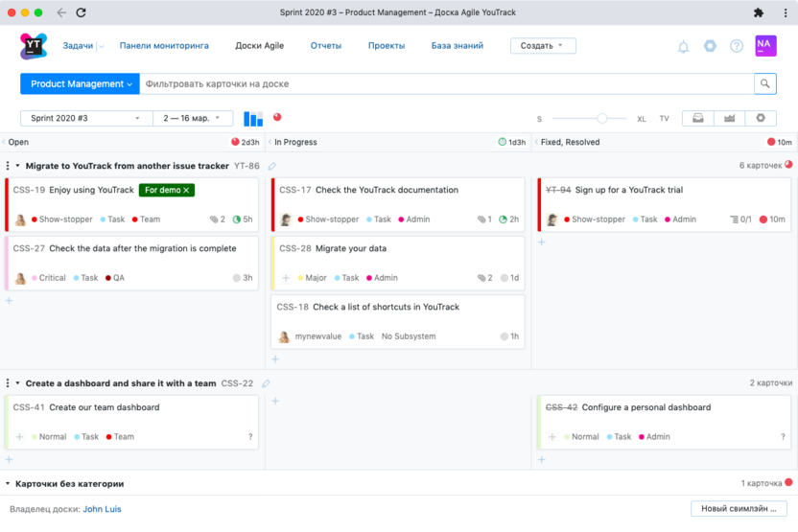The height and width of the screenshot is (532, 798).
Task: Set card size to S
Action: (x=539, y=119)
